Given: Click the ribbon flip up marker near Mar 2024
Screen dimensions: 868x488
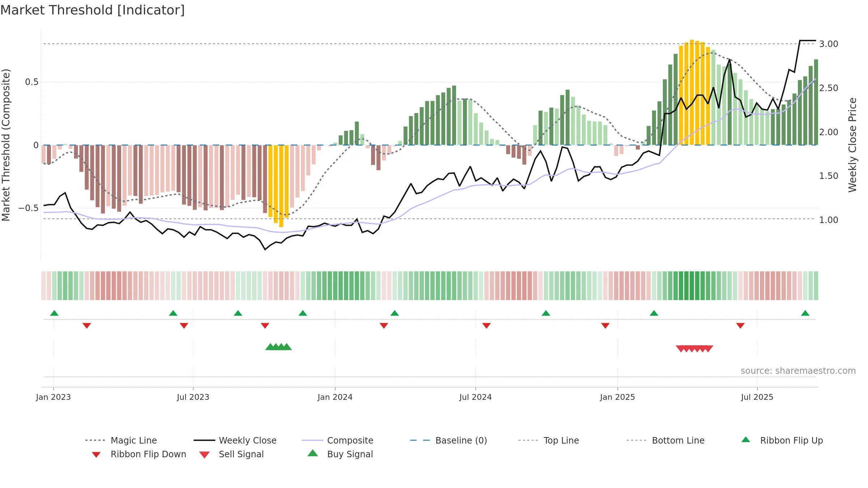Looking at the screenshot, I should (x=395, y=313).
